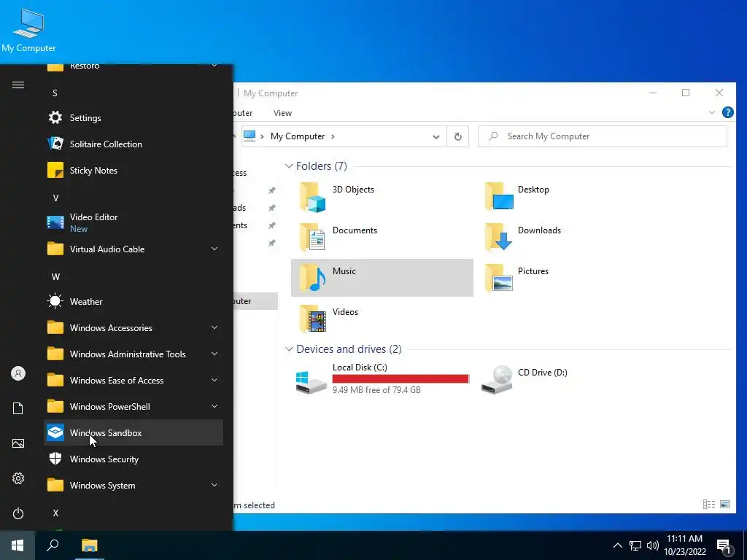Screen dimensions: 747x560
Task: Open Pictures icon in Start rail
Action: 18,443
